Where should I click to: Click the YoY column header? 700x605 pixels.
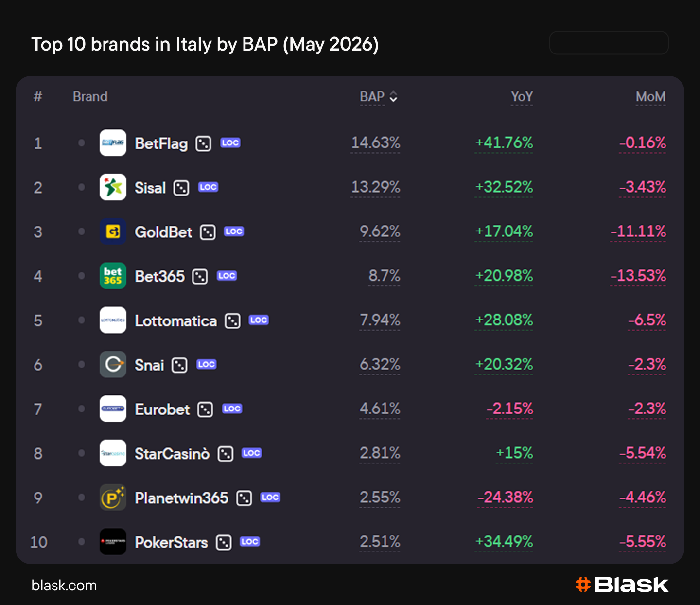522,97
